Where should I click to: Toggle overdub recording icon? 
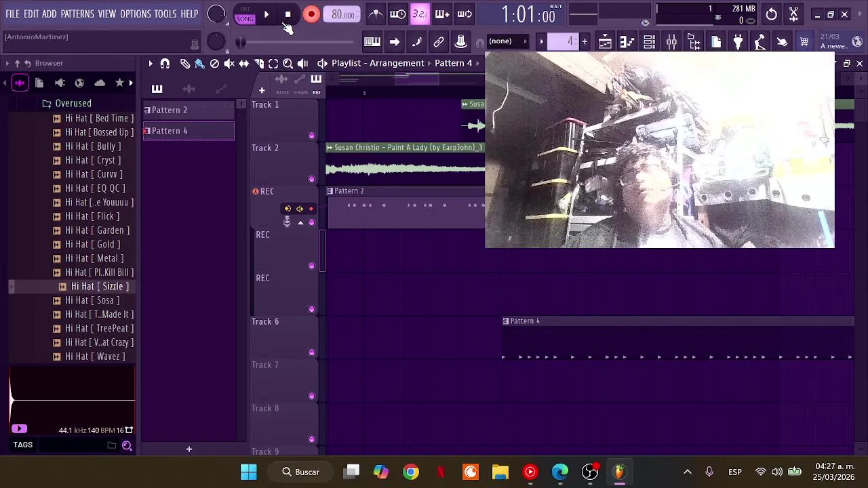tap(442, 14)
